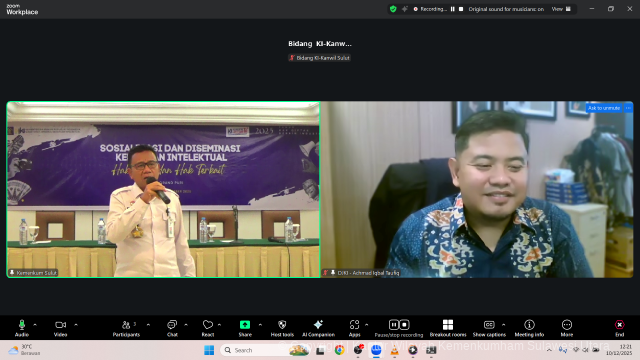
Task: Open video settings arrow beside Video
Action: coord(76,325)
